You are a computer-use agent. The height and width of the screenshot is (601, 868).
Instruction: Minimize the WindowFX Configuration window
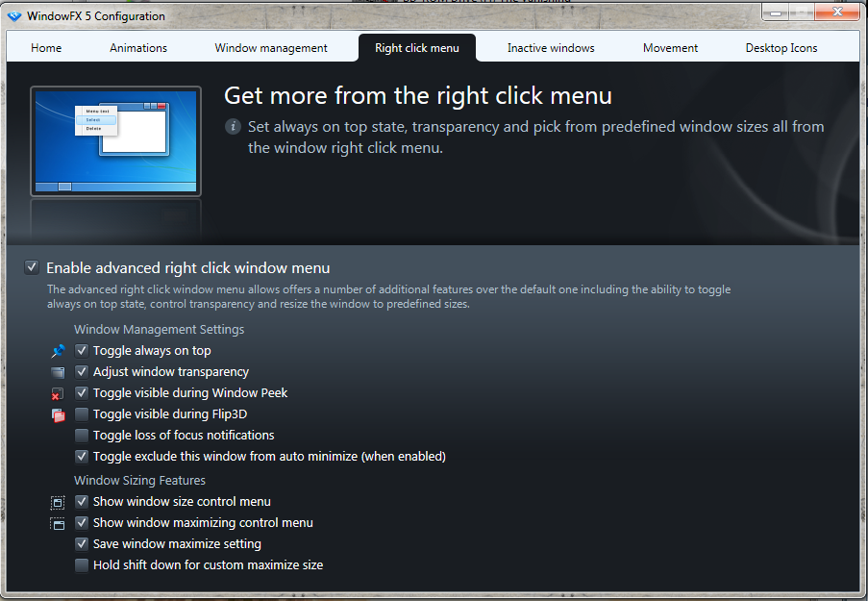776,13
